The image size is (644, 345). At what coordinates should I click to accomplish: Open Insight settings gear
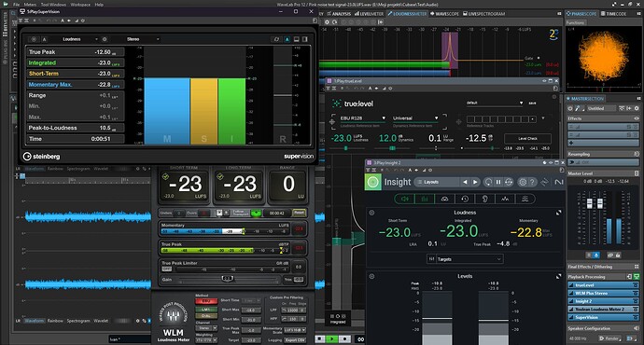pyautogui.click(x=523, y=182)
